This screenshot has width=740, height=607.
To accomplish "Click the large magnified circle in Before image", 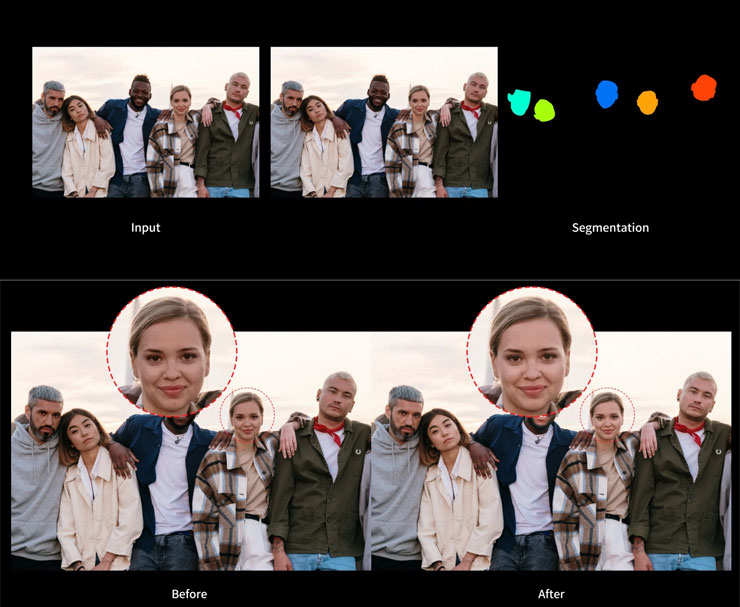I will 172,350.
